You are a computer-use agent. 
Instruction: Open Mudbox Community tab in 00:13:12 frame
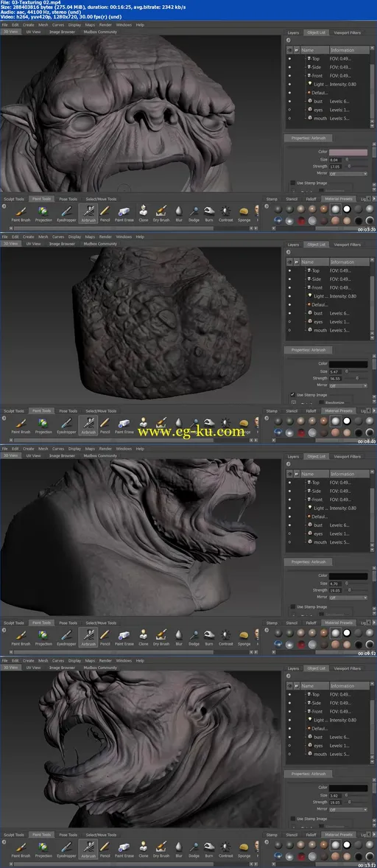[x=100, y=668]
